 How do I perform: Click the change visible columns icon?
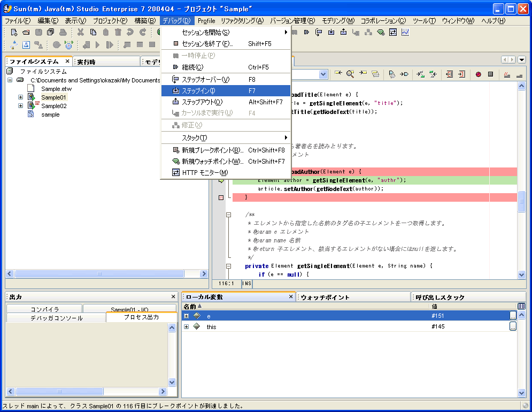(521, 306)
